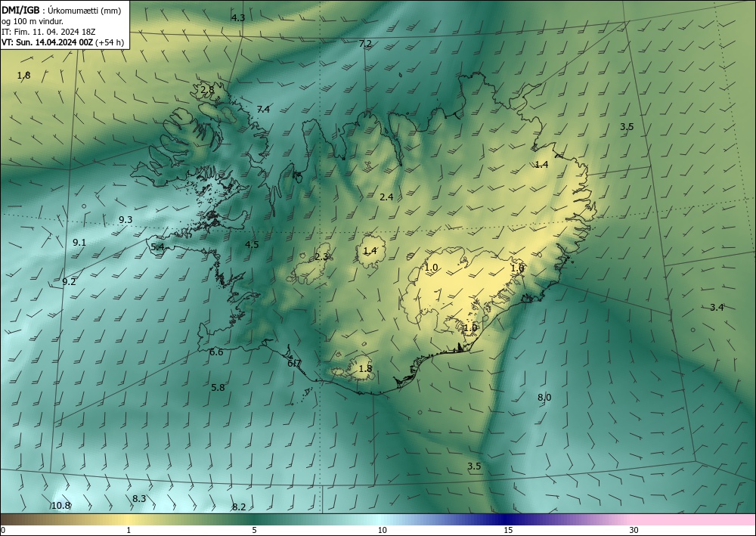Click the 'VT: Sun. 14.04.2024 00Z' valid time
756x536 pixels.
[47, 42]
